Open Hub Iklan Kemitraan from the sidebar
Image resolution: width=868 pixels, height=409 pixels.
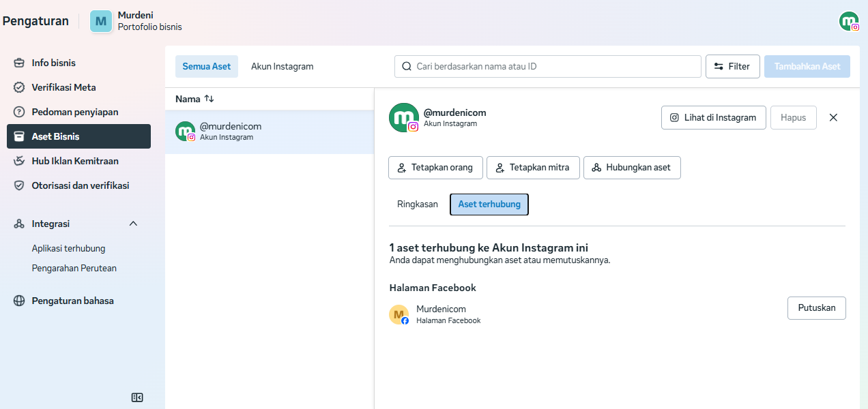click(74, 161)
